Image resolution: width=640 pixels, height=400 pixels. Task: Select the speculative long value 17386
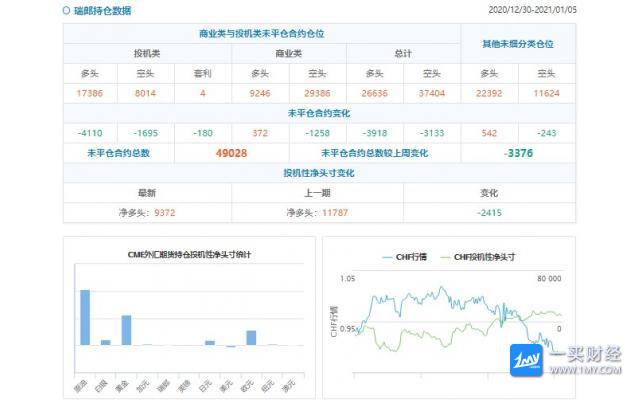click(90, 93)
